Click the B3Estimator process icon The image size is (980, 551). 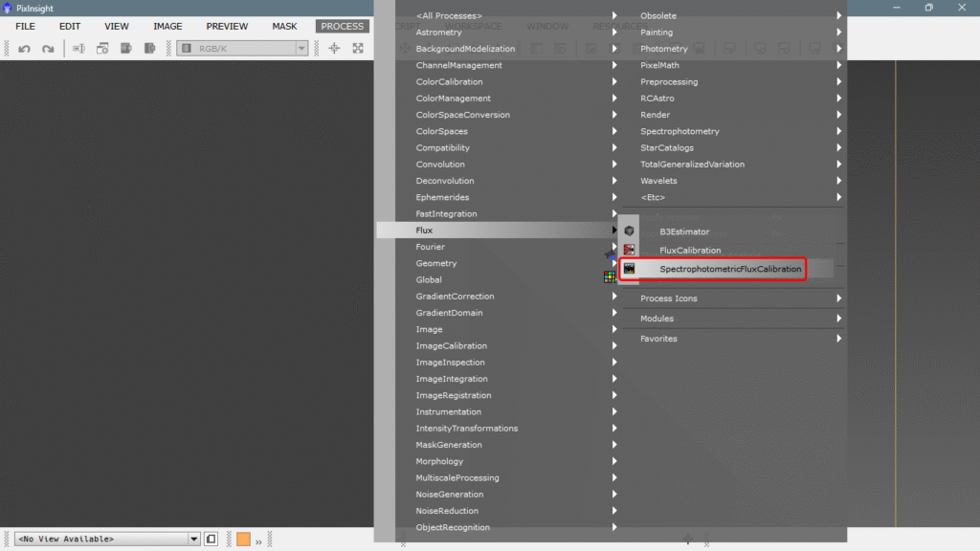click(630, 231)
